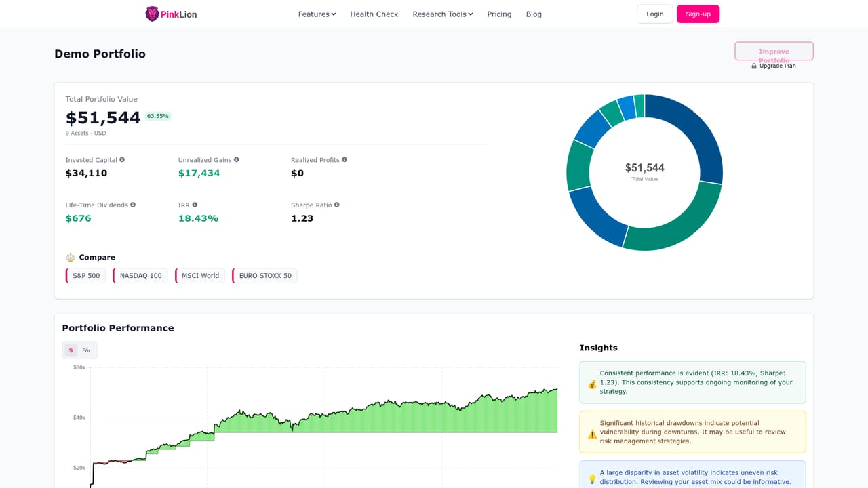
Task: Click the $17,434 unrealized gains value
Action: point(199,173)
